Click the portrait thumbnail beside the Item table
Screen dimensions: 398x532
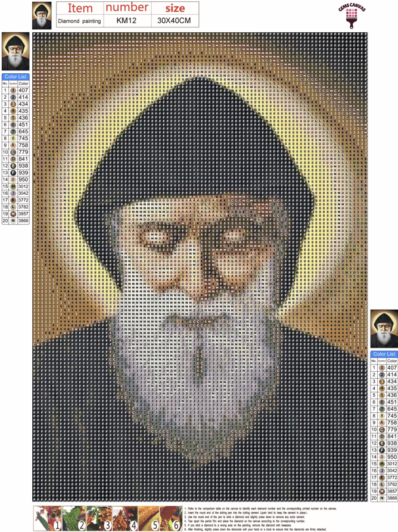click(x=41, y=15)
